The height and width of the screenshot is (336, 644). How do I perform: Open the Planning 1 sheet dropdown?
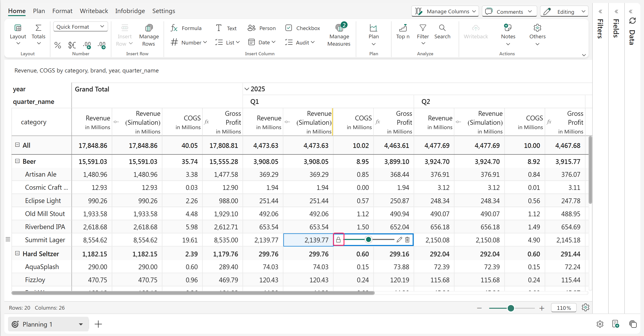(80, 324)
